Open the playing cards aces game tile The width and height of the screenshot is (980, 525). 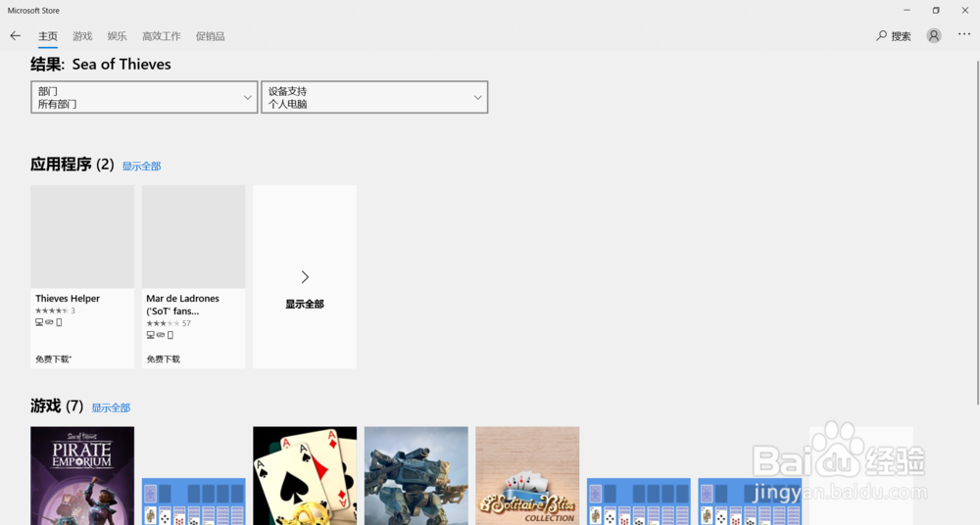click(x=305, y=476)
